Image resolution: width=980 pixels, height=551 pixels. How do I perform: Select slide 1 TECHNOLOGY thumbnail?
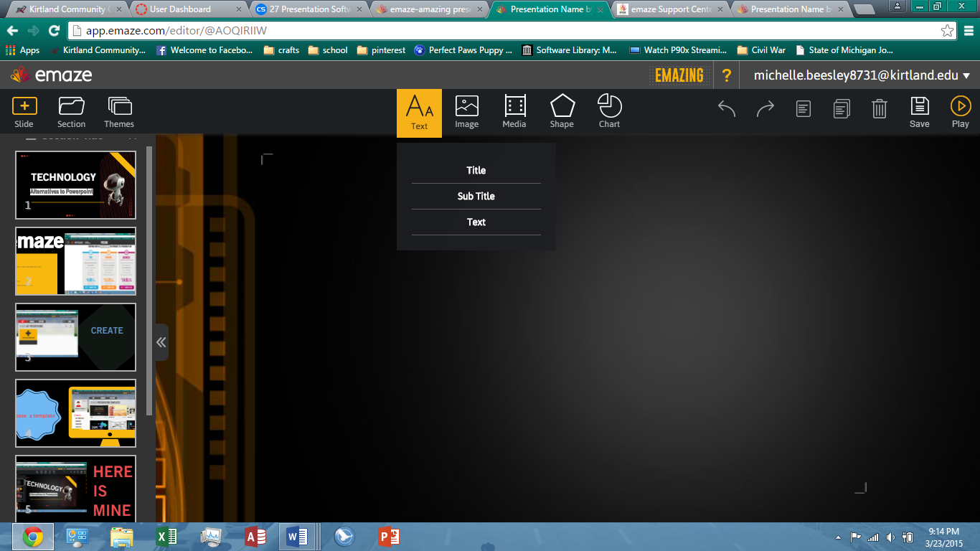(76, 185)
